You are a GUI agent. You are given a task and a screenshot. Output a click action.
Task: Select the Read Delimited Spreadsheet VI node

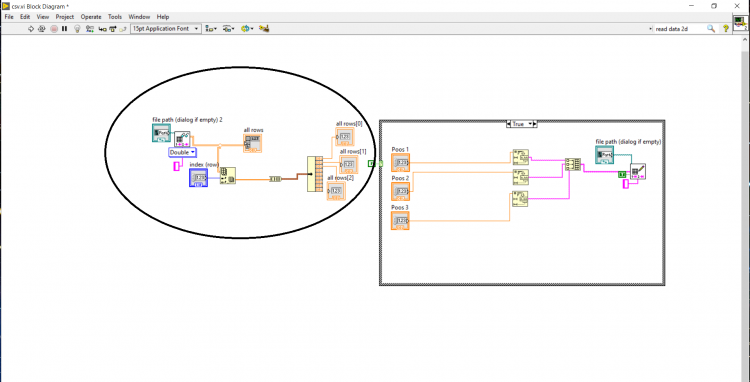click(x=182, y=139)
